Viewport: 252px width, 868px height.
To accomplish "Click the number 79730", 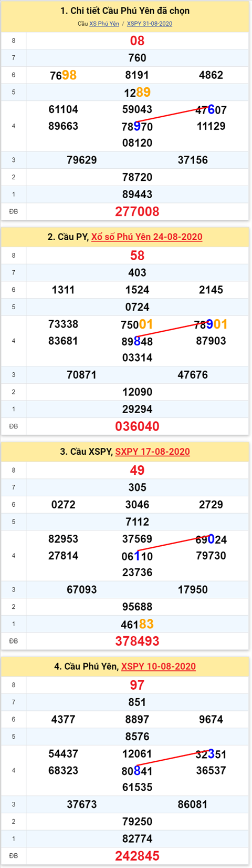I will tap(211, 556).
